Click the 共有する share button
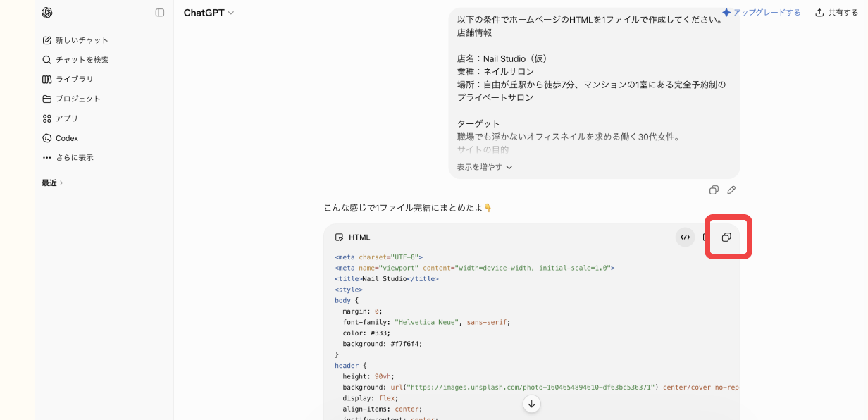 pyautogui.click(x=836, y=13)
